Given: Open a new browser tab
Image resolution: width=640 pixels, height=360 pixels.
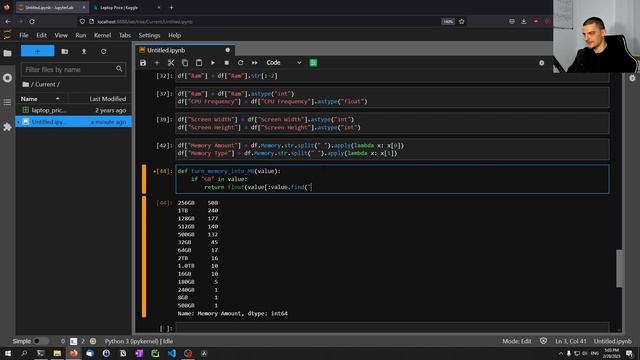Looking at the screenshot, I should pyautogui.click(x=171, y=7).
